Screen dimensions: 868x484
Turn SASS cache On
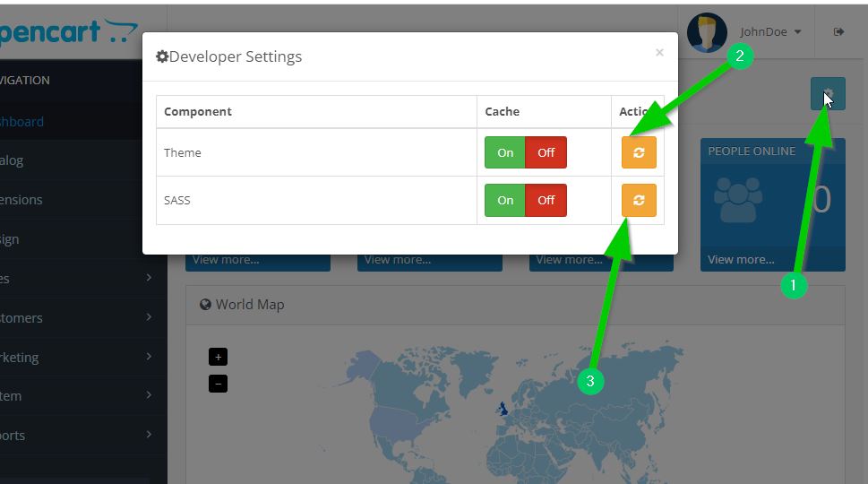point(505,201)
